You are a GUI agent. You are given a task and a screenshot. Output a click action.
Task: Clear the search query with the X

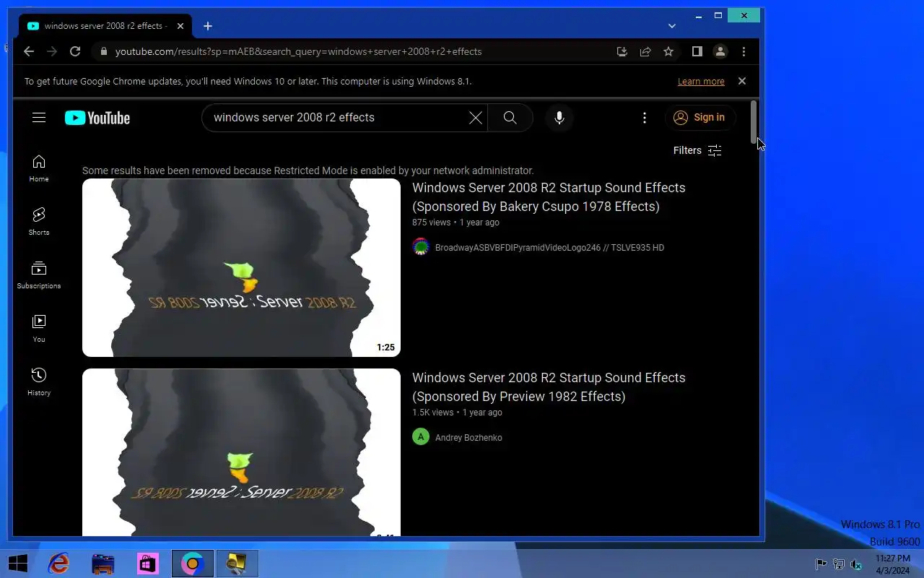pyautogui.click(x=476, y=118)
